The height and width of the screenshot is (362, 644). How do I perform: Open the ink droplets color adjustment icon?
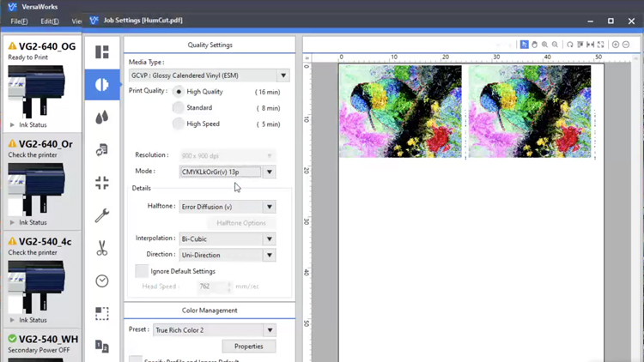[x=102, y=118]
